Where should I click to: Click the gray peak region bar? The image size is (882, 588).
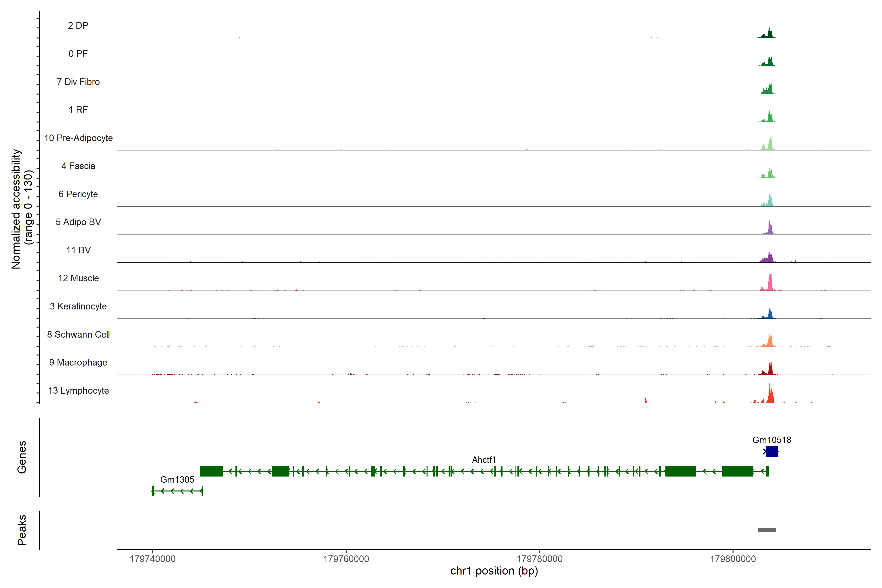767,530
